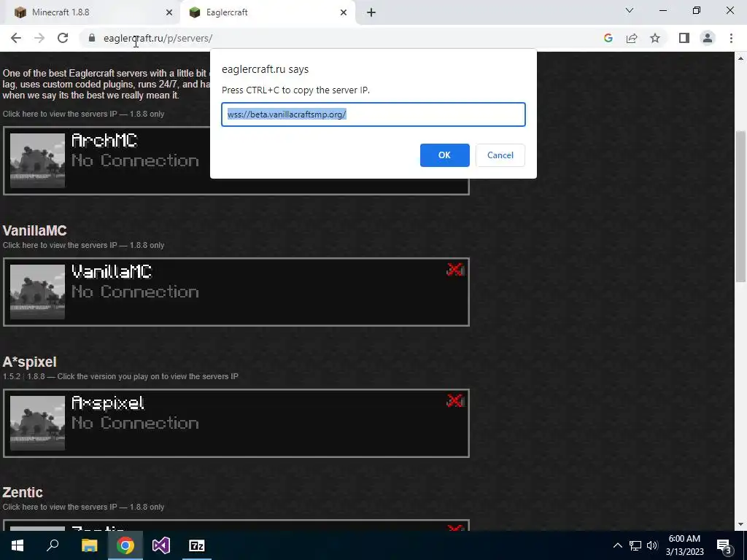Screen dimensions: 747x560
Task: Open a new browser tab
Action: click(x=371, y=12)
